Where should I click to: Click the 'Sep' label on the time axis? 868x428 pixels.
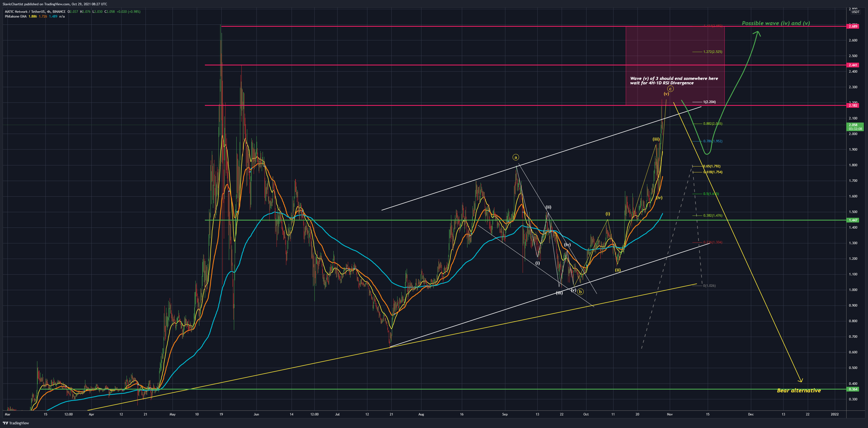click(505, 414)
